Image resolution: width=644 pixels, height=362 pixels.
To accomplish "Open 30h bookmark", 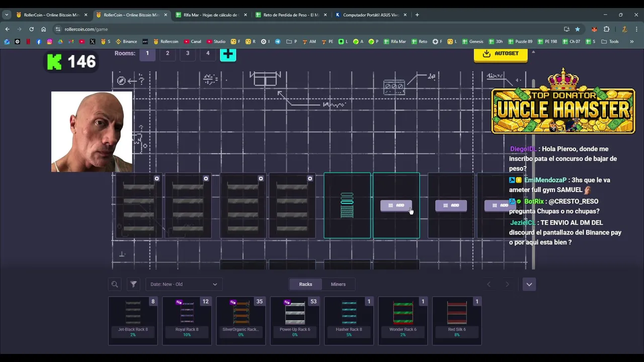I will 496,42.
